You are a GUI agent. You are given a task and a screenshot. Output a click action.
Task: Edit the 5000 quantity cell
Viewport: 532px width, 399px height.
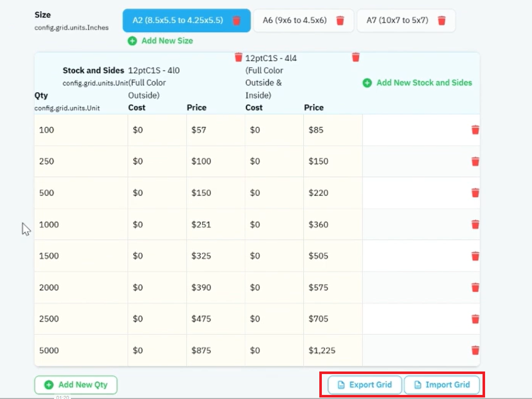tap(81, 350)
